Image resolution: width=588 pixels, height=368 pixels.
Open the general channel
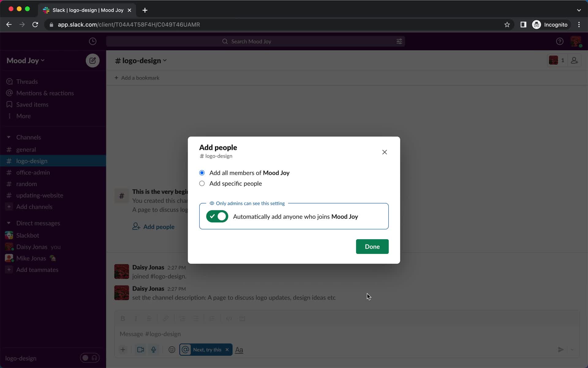(x=26, y=149)
